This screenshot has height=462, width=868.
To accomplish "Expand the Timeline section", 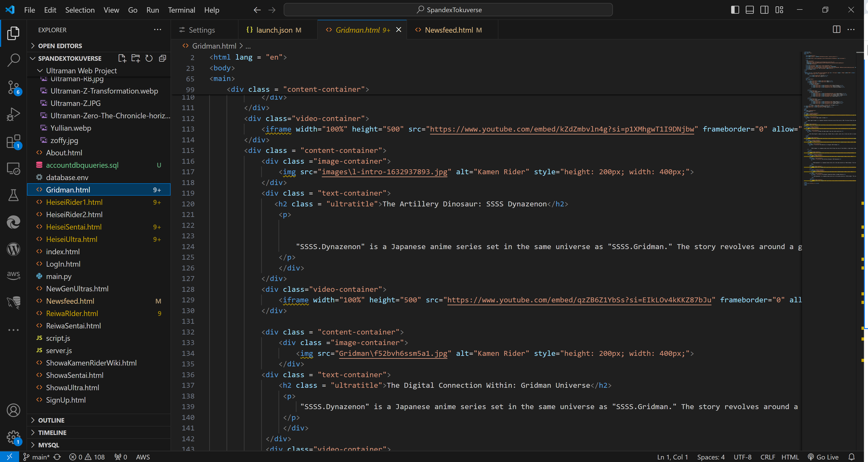I will (99, 433).
